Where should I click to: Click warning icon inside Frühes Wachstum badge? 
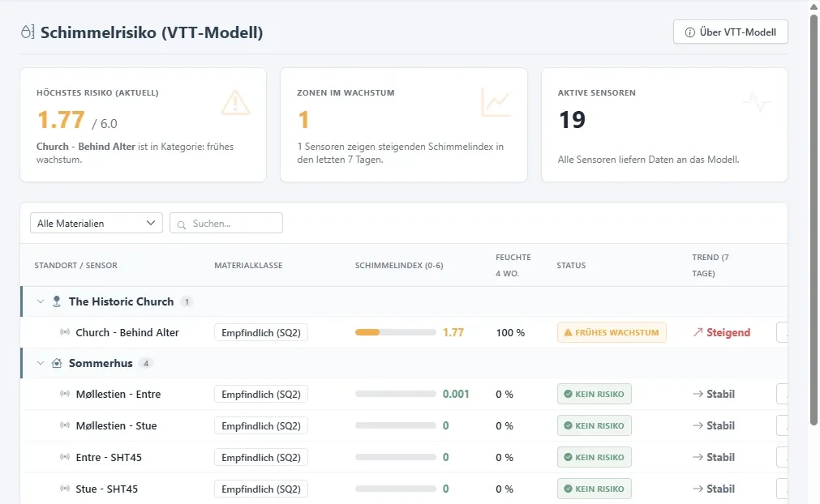(568, 332)
